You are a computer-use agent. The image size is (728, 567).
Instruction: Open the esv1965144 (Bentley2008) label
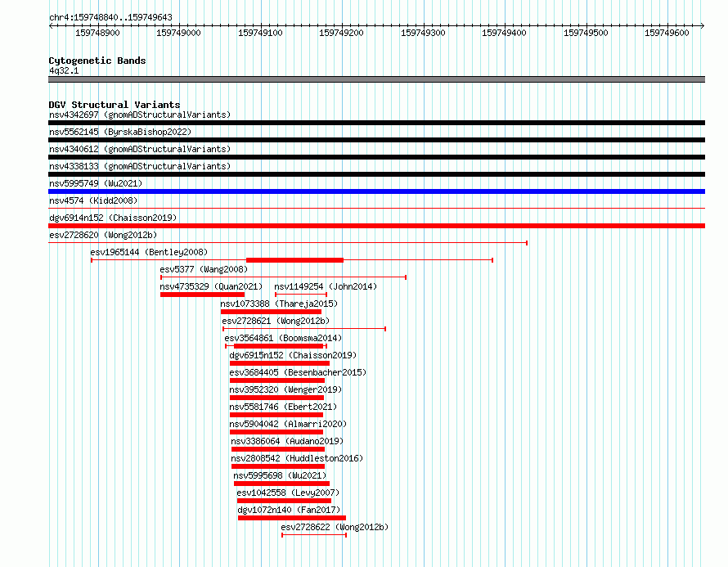pyautogui.click(x=149, y=252)
